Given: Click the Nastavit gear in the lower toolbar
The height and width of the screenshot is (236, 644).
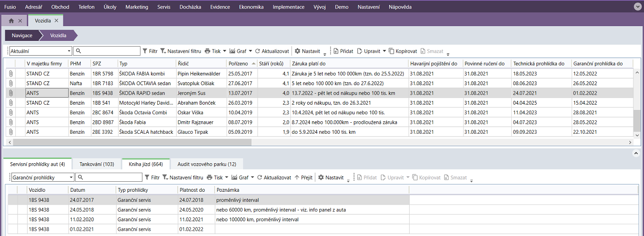Looking at the screenshot, I should coord(321,177).
